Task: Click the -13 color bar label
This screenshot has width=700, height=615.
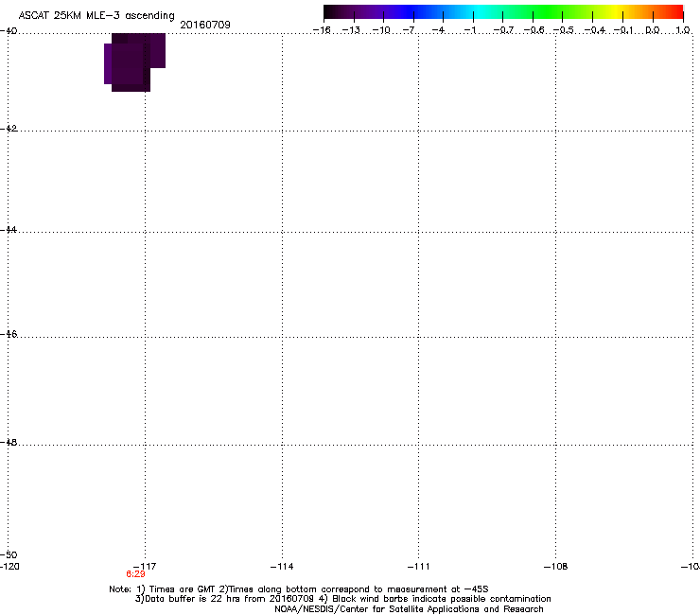Action: coord(351,30)
